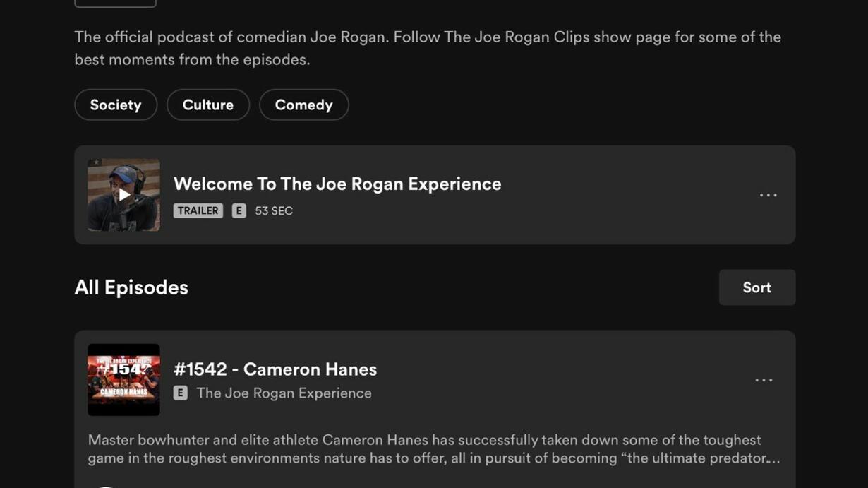
Task: Open the #1542 Cameron Hanes cover art
Action: tap(123, 380)
